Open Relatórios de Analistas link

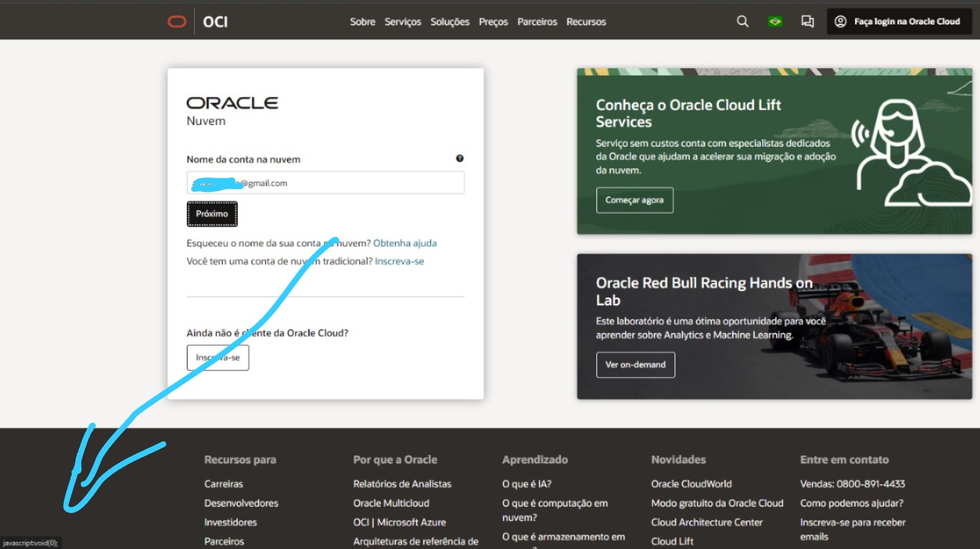(x=402, y=484)
